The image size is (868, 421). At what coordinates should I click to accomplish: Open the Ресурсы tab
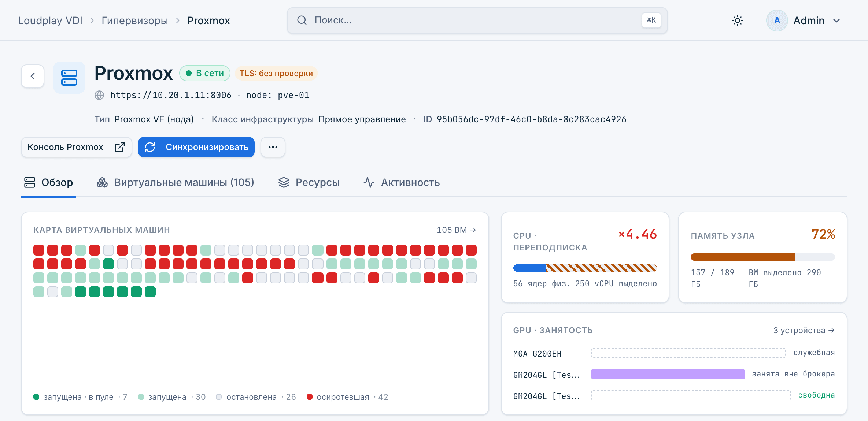309,182
